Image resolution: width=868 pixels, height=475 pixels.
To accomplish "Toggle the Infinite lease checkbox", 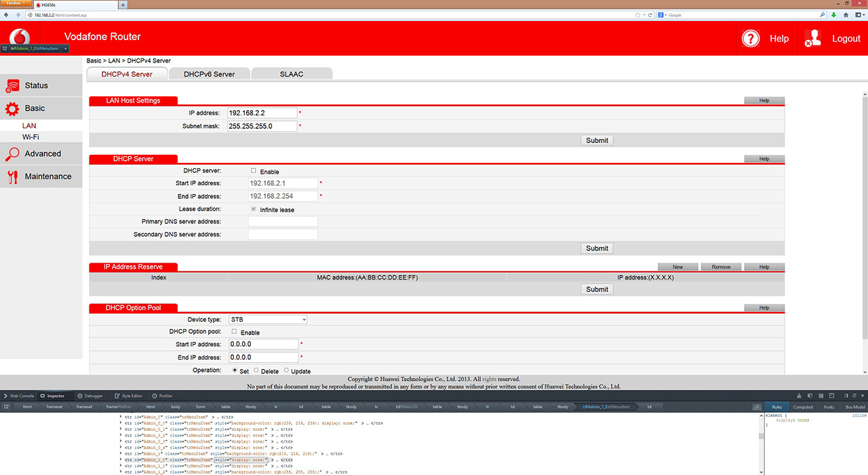I will pos(254,209).
